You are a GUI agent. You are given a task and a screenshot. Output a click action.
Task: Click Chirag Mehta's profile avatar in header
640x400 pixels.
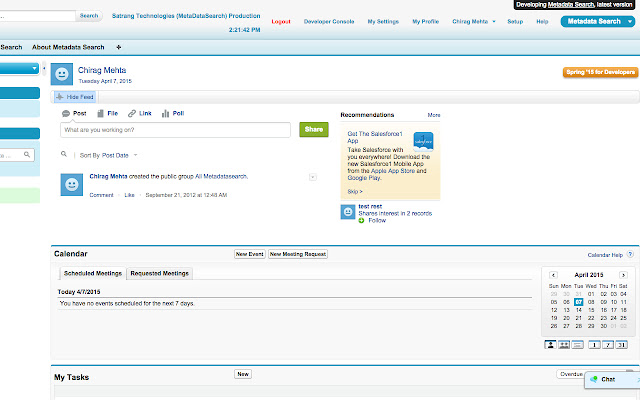[x=62, y=74]
